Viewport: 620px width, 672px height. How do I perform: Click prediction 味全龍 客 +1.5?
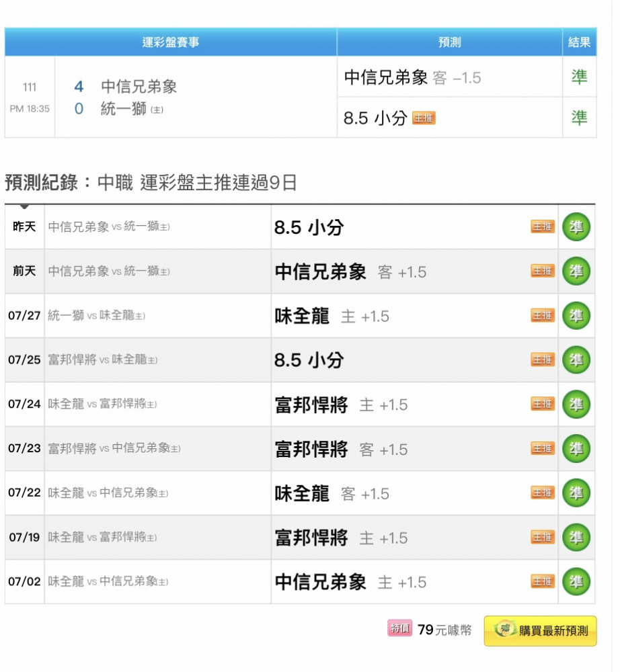click(x=332, y=494)
